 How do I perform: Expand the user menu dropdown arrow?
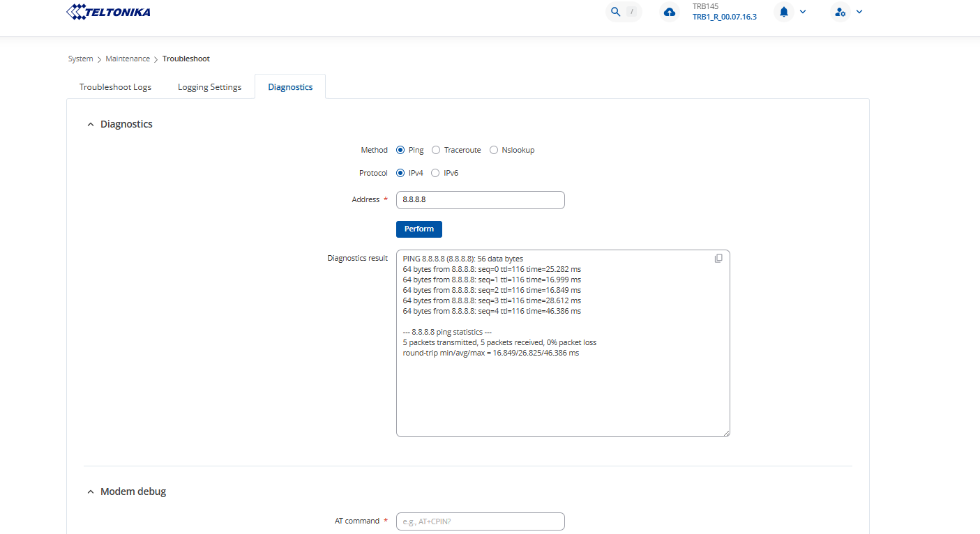point(859,12)
